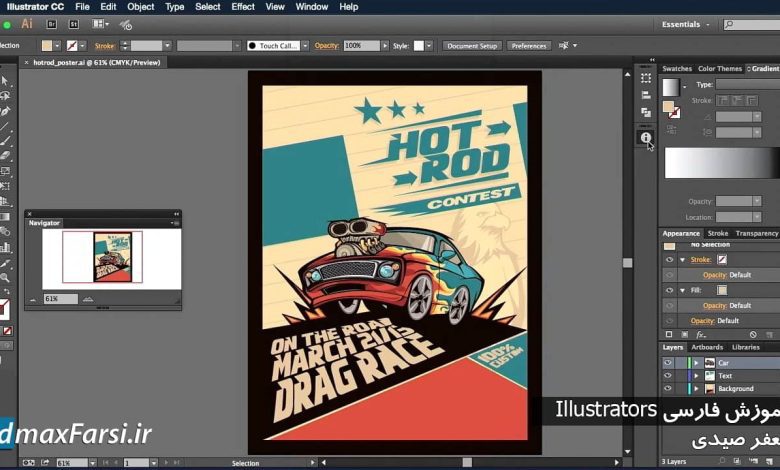
Task: Click the vertical canvas scrollbar handle
Action: (628, 263)
